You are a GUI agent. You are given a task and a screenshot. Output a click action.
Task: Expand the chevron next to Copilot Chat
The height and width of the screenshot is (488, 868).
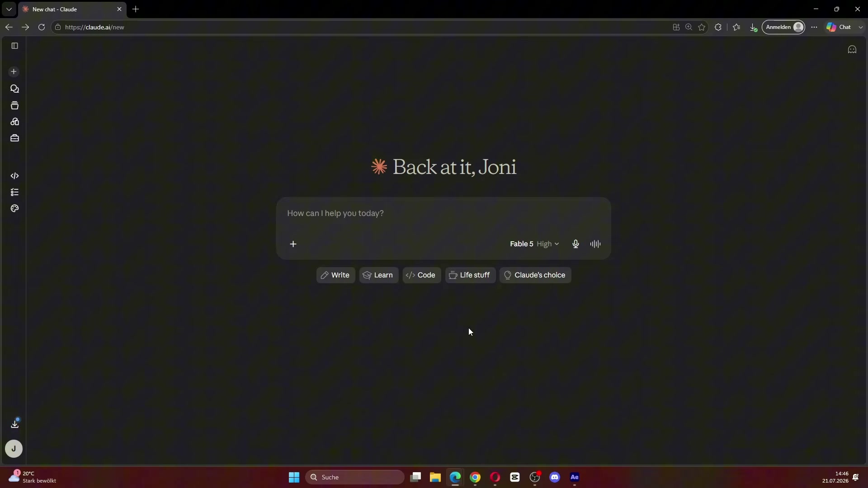point(860,27)
